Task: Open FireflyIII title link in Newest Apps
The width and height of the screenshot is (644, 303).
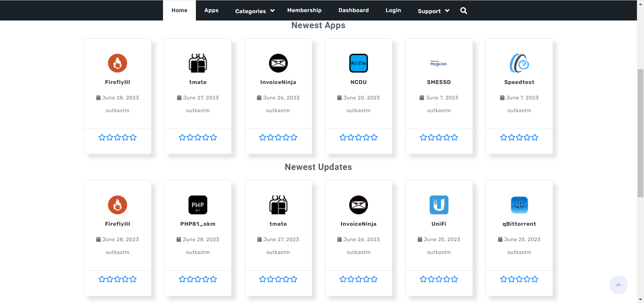Action: 117,82
